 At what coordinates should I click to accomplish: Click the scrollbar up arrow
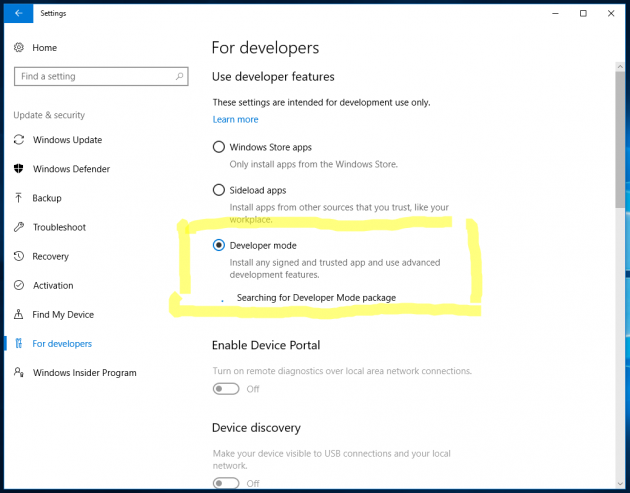(620, 67)
